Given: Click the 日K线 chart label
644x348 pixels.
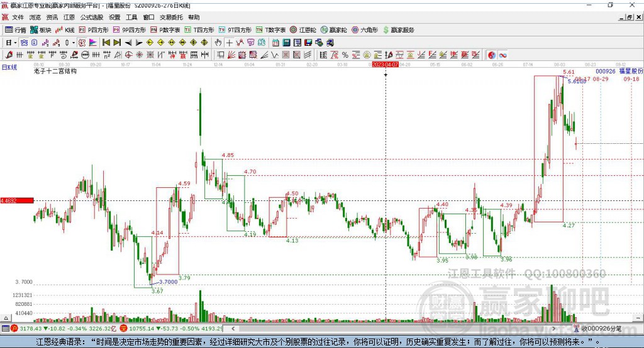Looking at the screenshot, I should point(9,67).
